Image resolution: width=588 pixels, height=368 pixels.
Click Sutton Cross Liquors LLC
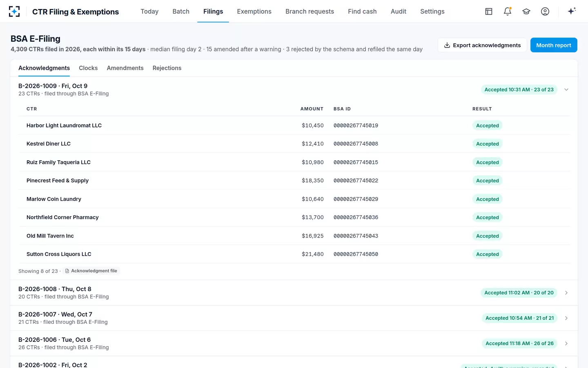pyautogui.click(x=59, y=254)
